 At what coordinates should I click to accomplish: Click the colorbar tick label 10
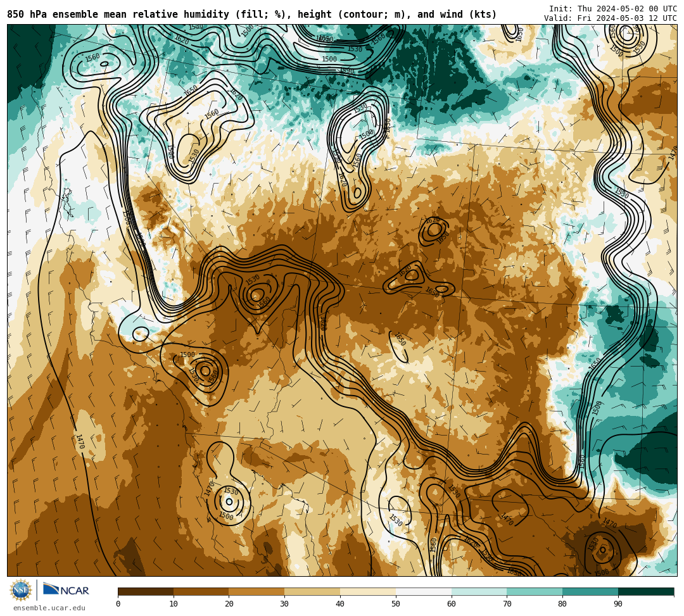click(174, 604)
